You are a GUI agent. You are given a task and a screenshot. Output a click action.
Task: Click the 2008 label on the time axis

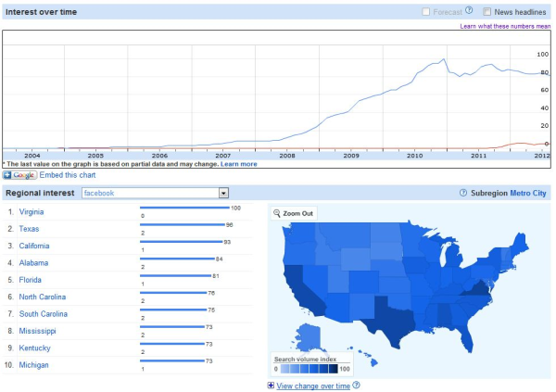(x=287, y=156)
